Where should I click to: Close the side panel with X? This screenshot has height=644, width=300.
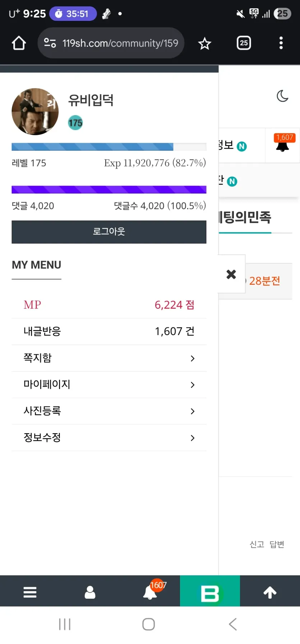(x=231, y=274)
